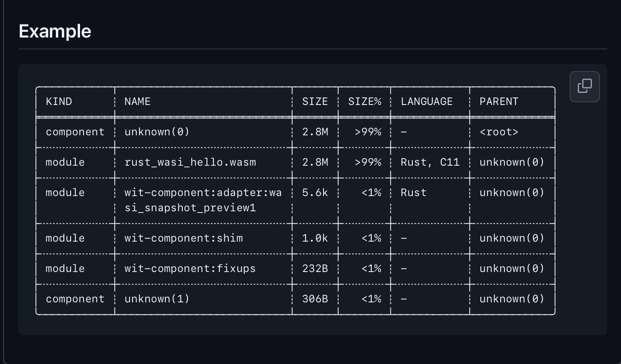Click the 5.6k size value
The image size is (621, 364).
pyautogui.click(x=315, y=192)
